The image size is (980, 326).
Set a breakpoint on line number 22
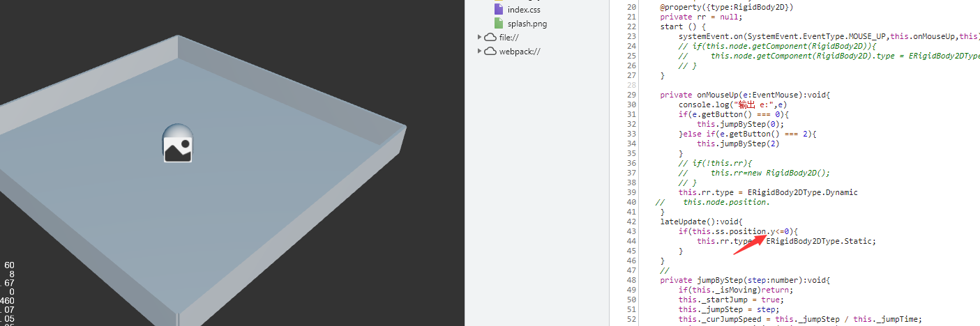click(x=631, y=26)
